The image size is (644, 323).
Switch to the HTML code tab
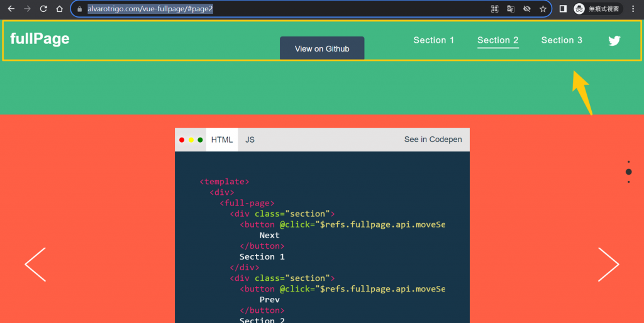pos(222,140)
